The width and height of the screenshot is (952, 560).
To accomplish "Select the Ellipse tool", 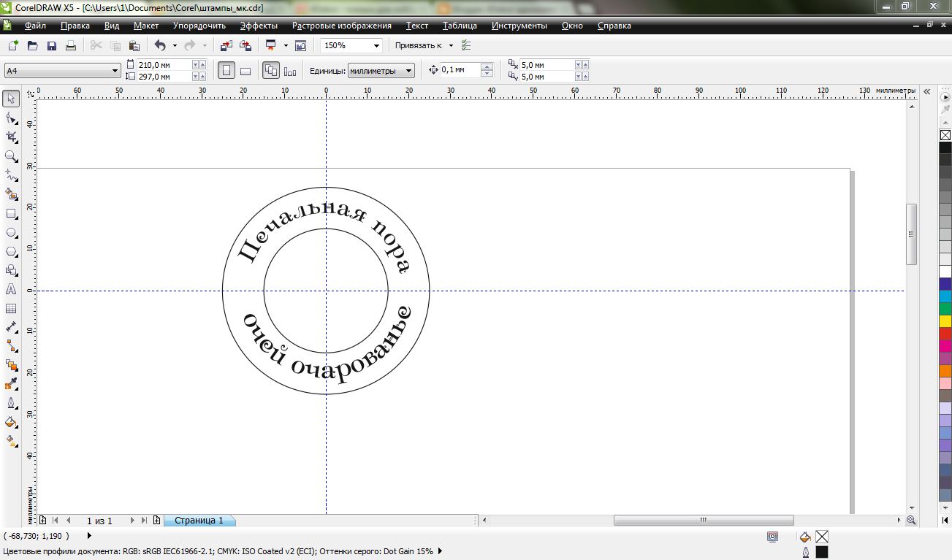I will click(11, 231).
